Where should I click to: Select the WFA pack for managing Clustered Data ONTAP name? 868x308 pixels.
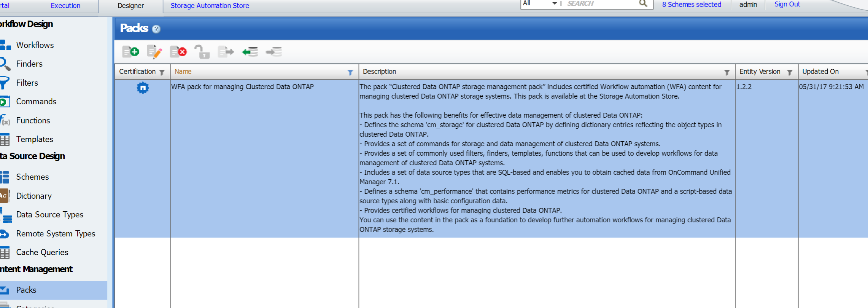coord(243,87)
